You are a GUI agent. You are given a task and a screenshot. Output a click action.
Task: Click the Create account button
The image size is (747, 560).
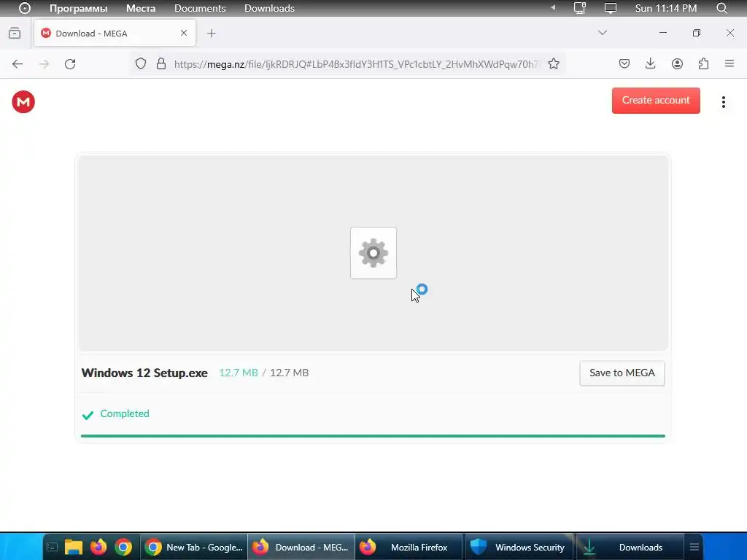(x=656, y=101)
